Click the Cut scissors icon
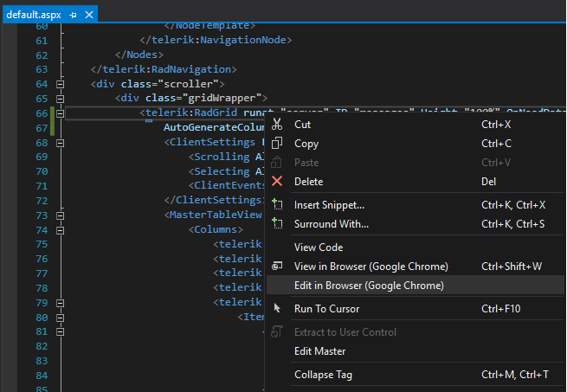Screen dimensions: 567x392 (277, 124)
